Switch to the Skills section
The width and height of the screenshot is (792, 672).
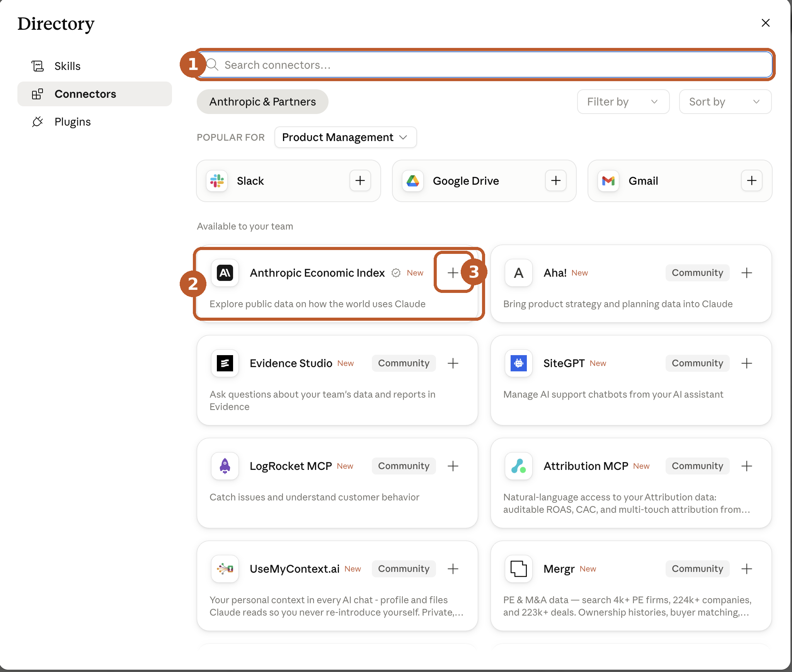95,66
